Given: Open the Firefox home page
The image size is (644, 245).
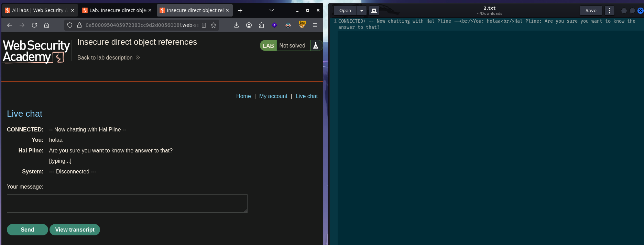Looking at the screenshot, I should 47,25.
